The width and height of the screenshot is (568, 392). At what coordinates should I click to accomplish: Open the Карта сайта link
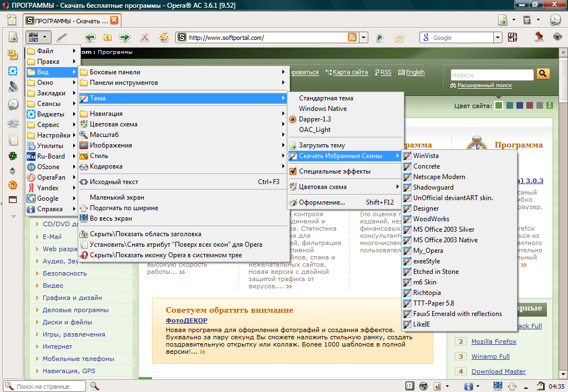(350, 72)
